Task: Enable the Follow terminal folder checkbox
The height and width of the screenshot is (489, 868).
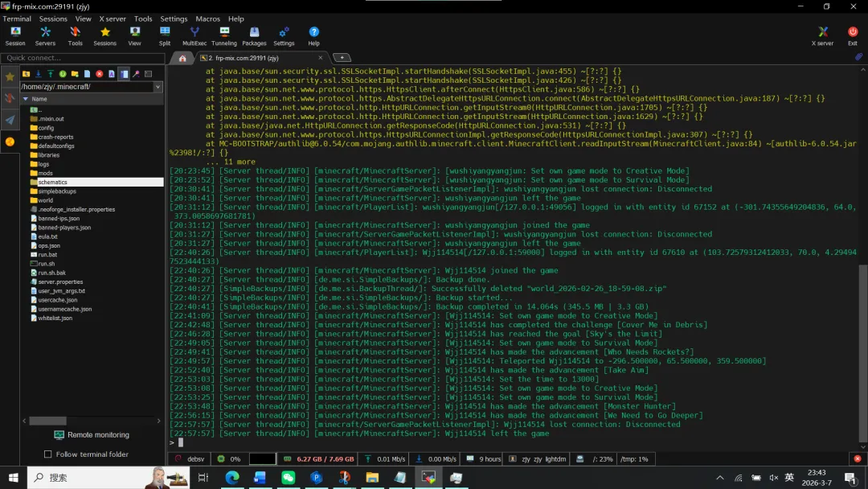Action: pyautogui.click(x=48, y=454)
